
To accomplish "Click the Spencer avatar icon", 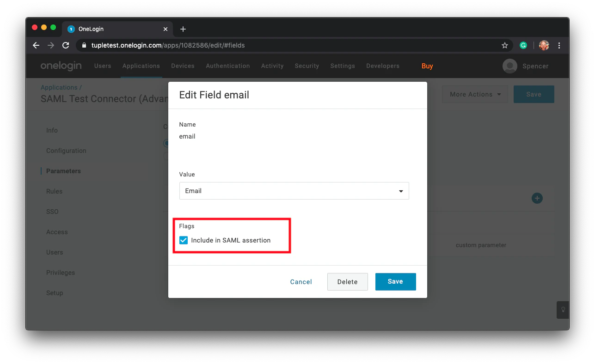I will pyautogui.click(x=510, y=66).
